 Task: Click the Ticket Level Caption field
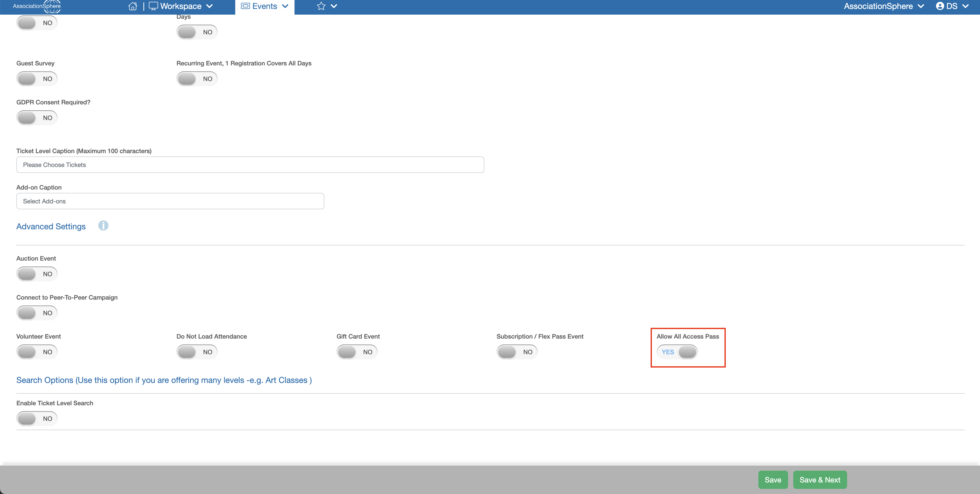coord(250,165)
